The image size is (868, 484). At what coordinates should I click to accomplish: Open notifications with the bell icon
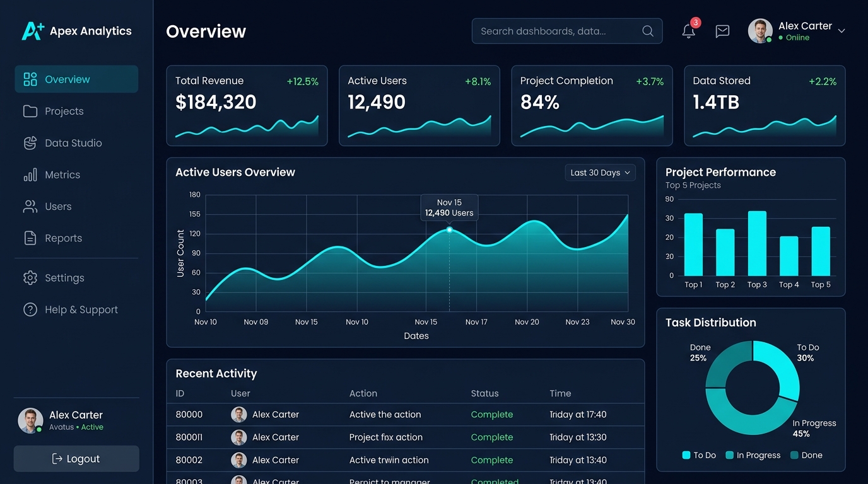click(x=689, y=31)
